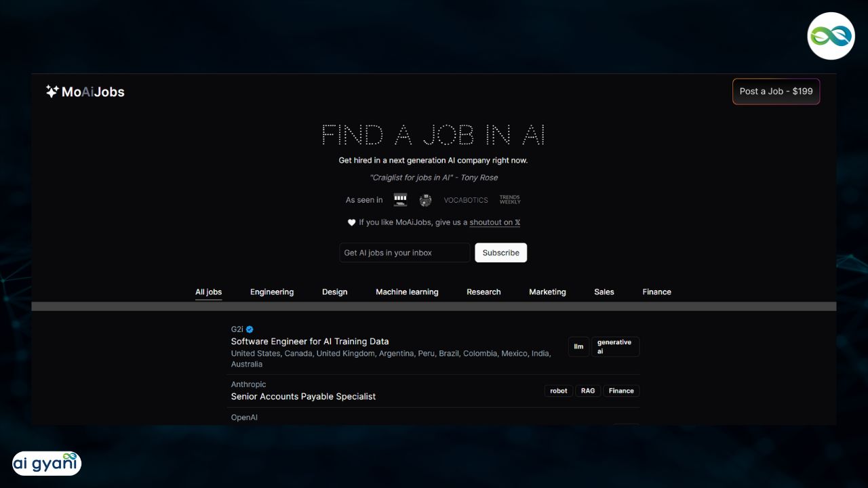Image resolution: width=868 pixels, height=488 pixels.
Task: Click the Tony Rose quote text
Action: tap(433, 178)
